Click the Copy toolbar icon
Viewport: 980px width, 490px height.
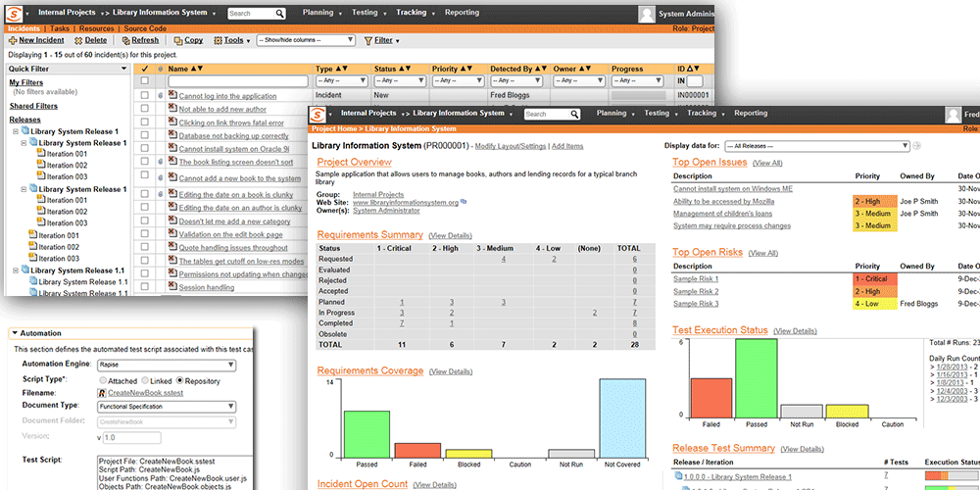click(x=178, y=40)
